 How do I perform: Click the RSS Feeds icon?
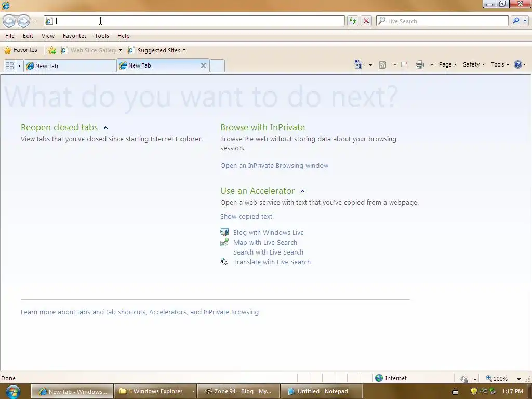click(x=382, y=65)
